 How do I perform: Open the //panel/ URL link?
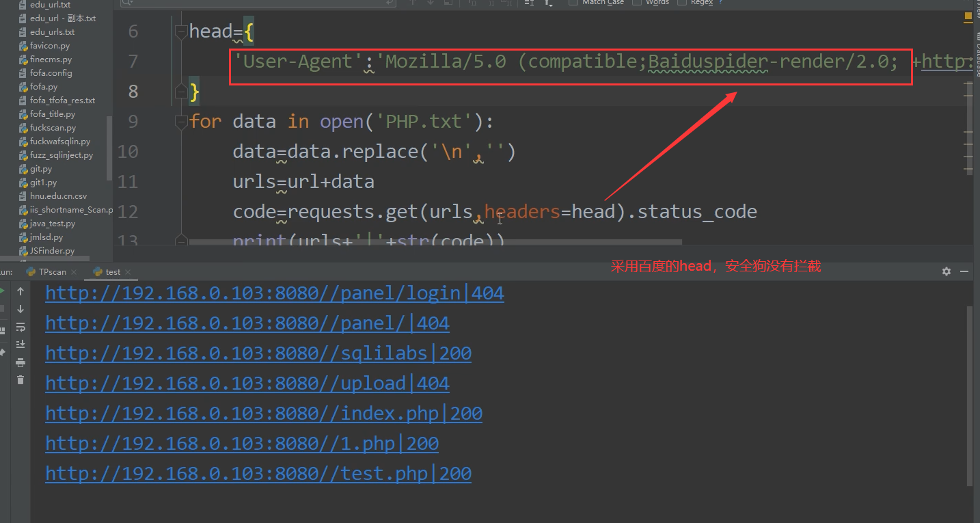247,323
